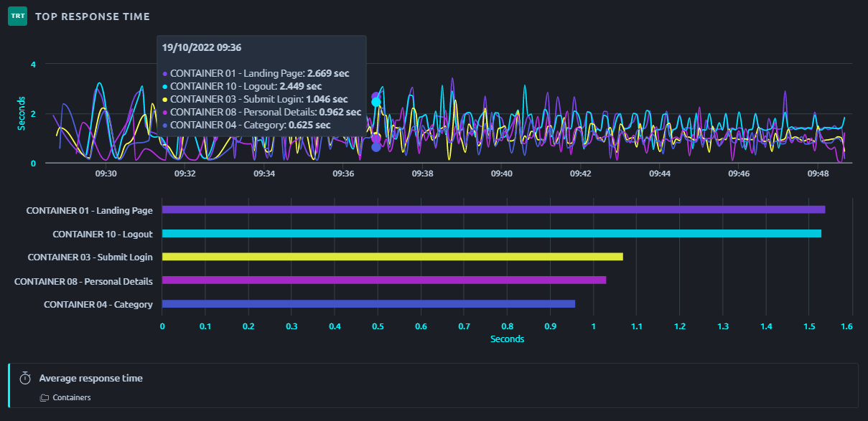Image resolution: width=868 pixels, height=421 pixels.
Task: Click the TOP RESPONSE TIME heading
Action: click(x=93, y=16)
